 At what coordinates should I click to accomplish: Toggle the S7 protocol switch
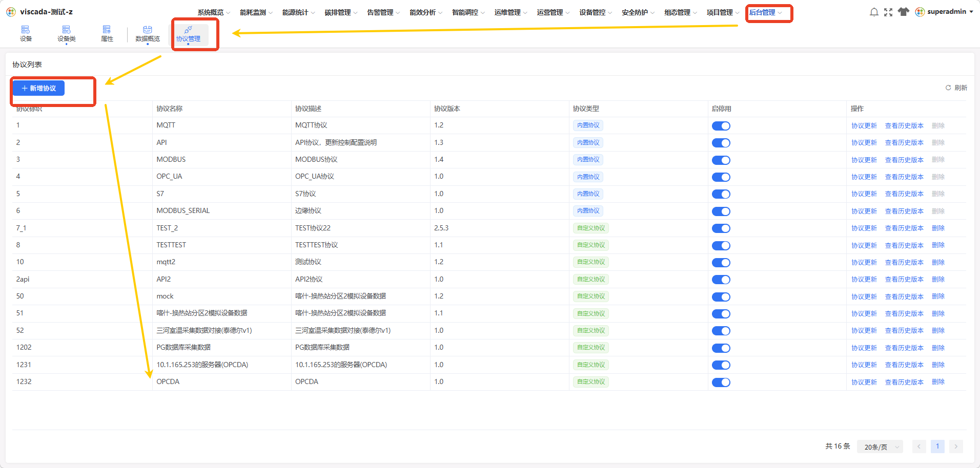click(721, 194)
